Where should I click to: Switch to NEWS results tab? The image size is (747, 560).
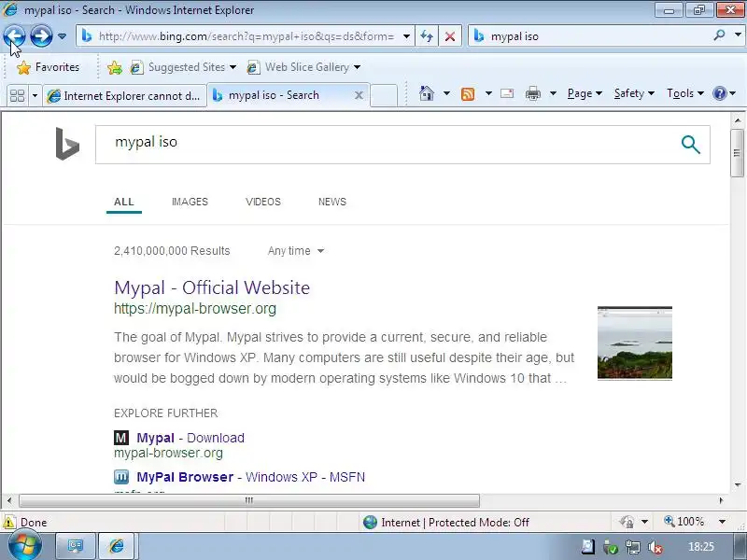(332, 202)
